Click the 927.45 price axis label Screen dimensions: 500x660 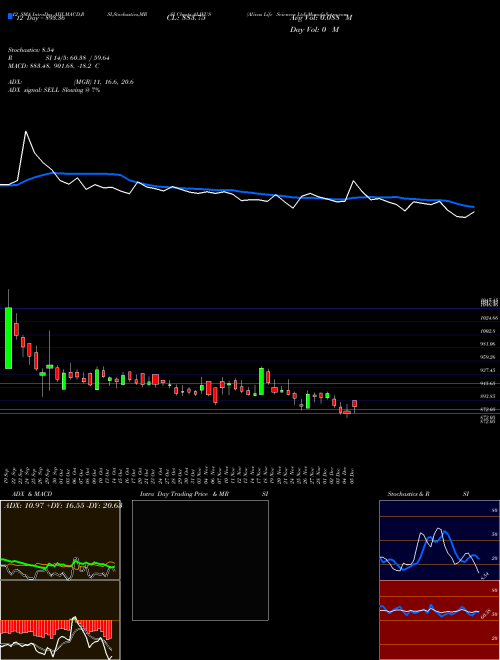[x=490, y=370]
